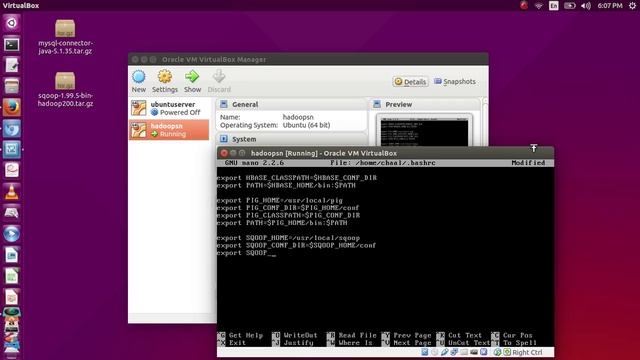Open the battery indicator menu

coord(570,6)
